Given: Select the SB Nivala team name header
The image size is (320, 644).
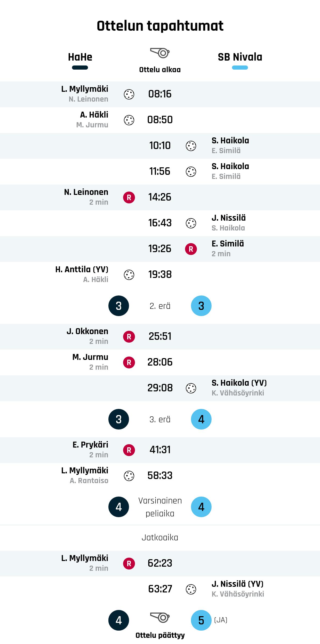Looking at the screenshot, I should 240,57.
